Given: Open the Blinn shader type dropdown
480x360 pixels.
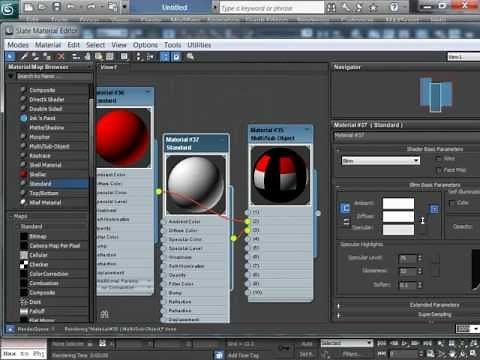Looking at the screenshot, I should click(381, 161).
